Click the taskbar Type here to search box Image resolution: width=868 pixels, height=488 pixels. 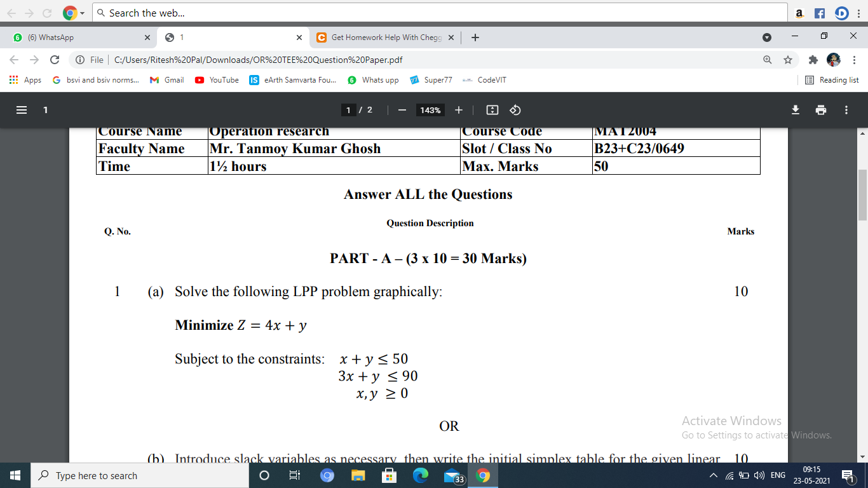pos(139,475)
